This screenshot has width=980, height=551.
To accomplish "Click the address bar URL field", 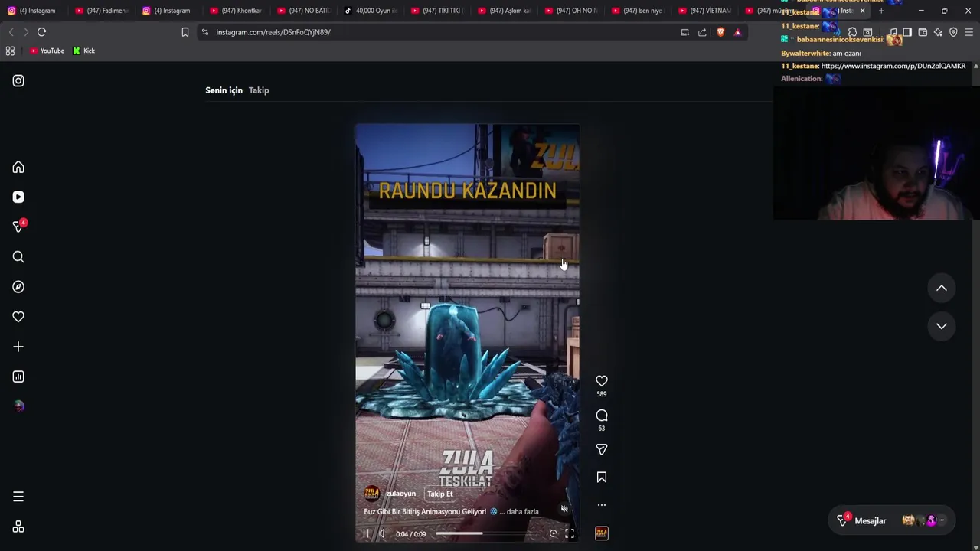I will pyautogui.click(x=436, y=32).
